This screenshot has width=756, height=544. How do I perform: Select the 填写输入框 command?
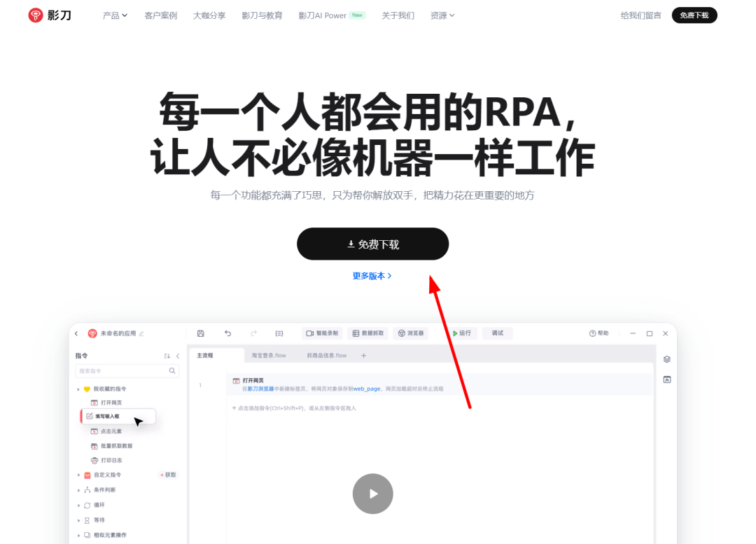(118, 416)
